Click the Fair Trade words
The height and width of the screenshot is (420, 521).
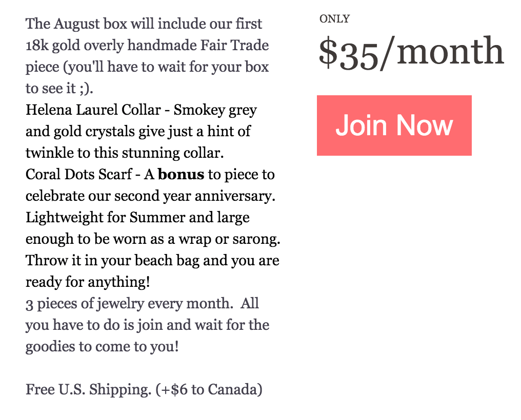(234, 46)
